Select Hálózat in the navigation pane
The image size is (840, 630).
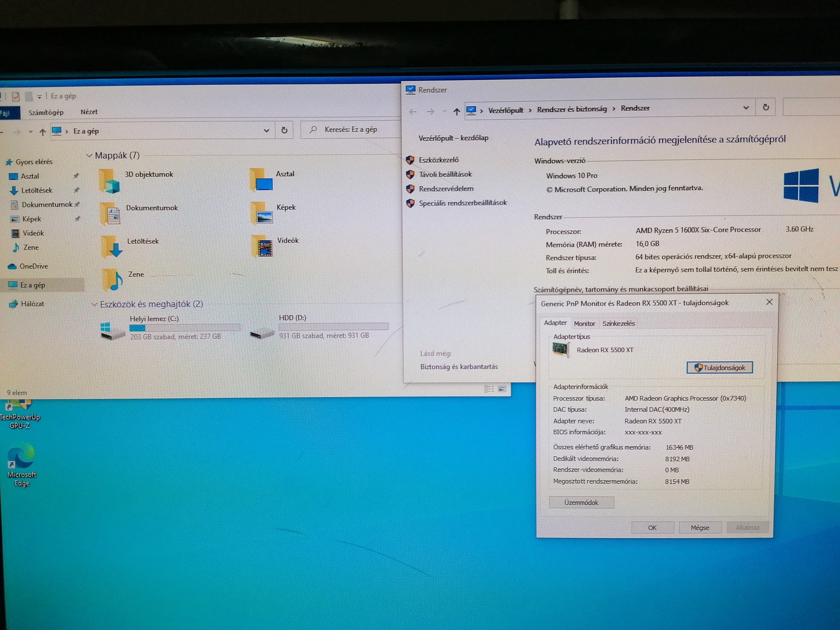32,303
